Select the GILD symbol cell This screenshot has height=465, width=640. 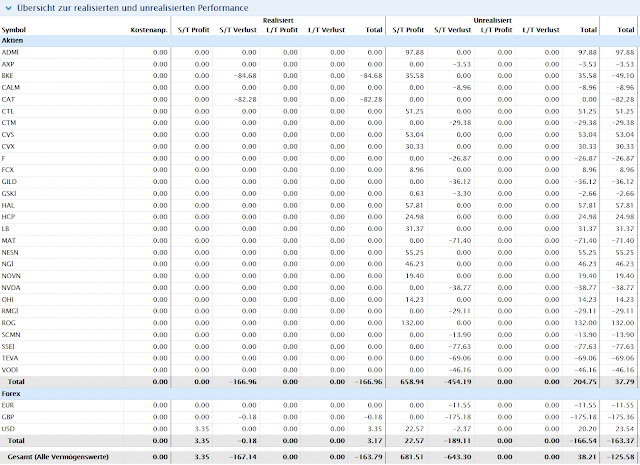(x=9, y=181)
